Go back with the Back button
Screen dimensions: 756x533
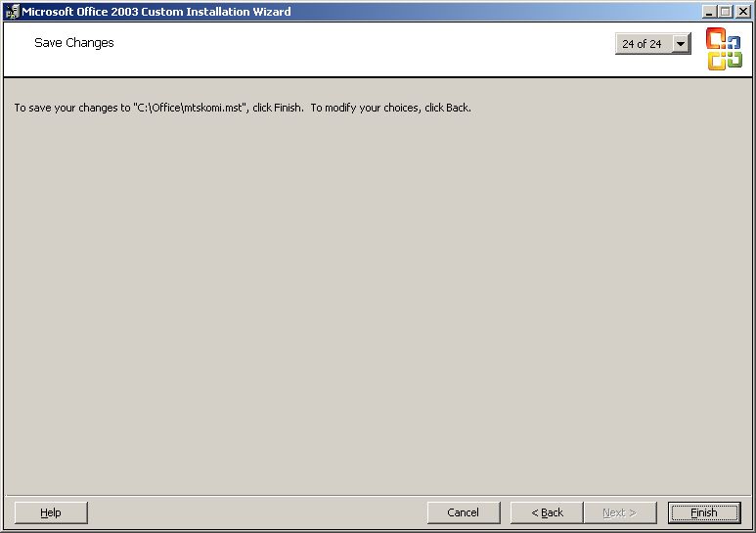(x=547, y=512)
